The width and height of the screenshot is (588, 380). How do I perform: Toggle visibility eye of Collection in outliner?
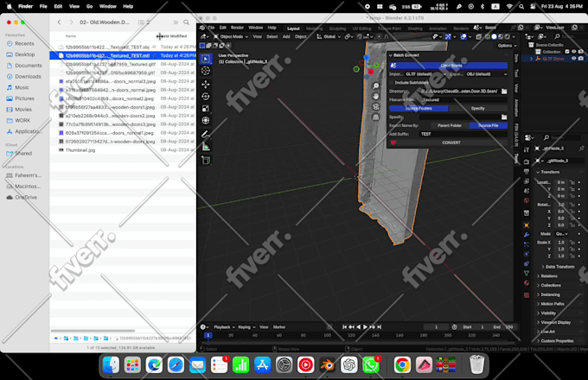pyautogui.click(x=574, y=52)
